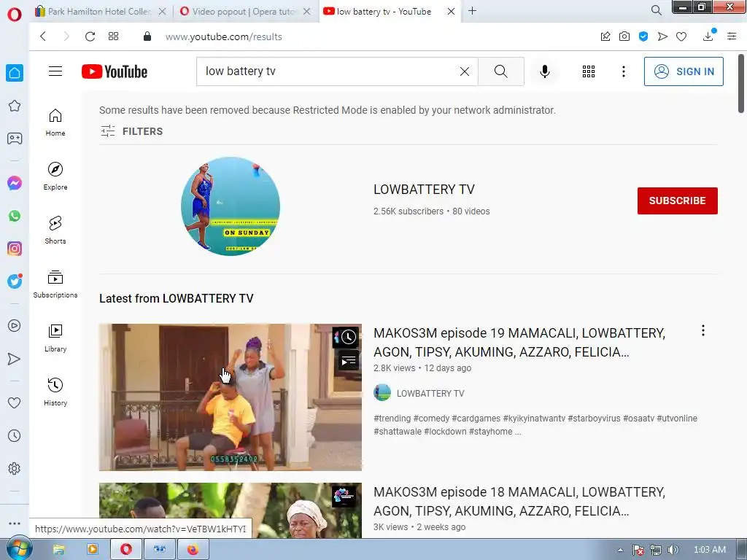Open the sidebar gaming controller icon
Image resolution: width=747 pixels, height=560 pixels.
pos(15,139)
